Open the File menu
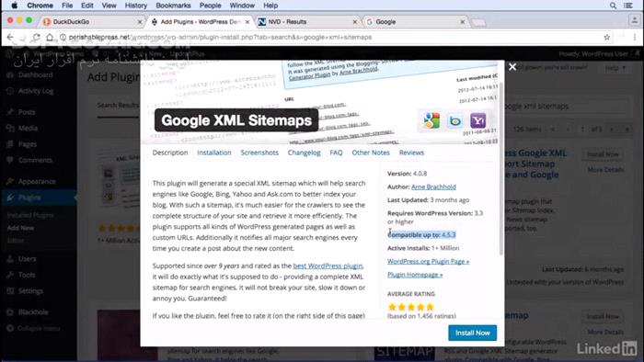 (67, 6)
